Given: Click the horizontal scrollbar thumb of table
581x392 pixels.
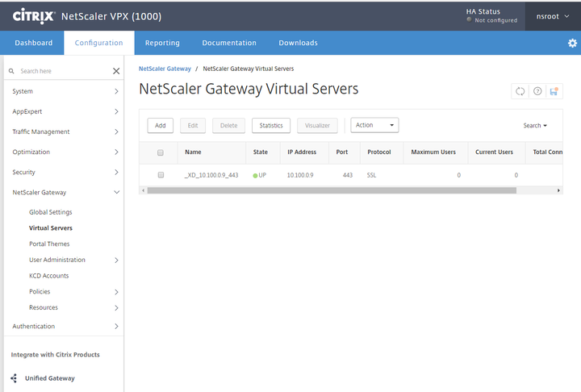Looking at the screenshot, I should tap(332, 190).
